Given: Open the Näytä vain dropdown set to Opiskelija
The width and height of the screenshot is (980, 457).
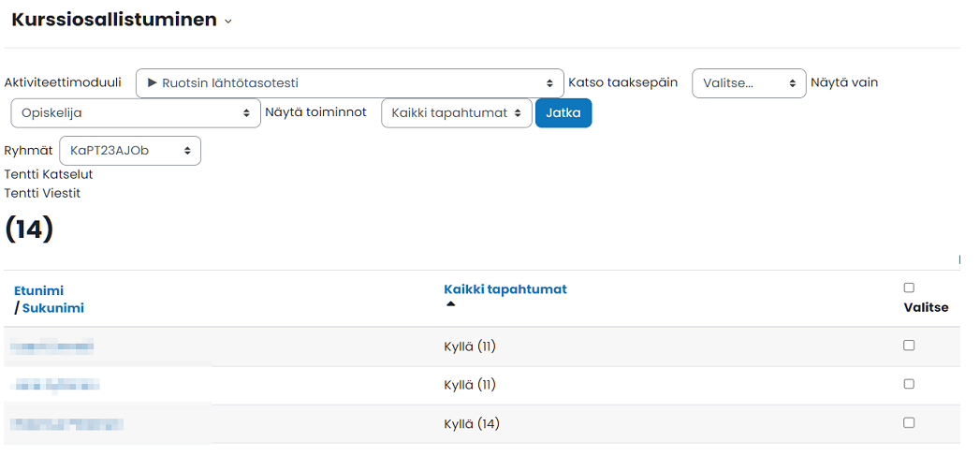Looking at the screenshot, I should click(136, 113).
